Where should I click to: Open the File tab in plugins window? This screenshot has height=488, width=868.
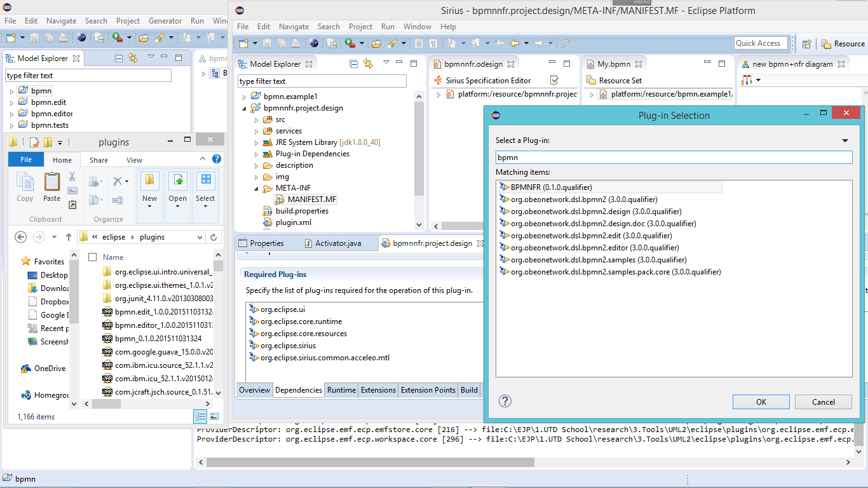[26, 159]
